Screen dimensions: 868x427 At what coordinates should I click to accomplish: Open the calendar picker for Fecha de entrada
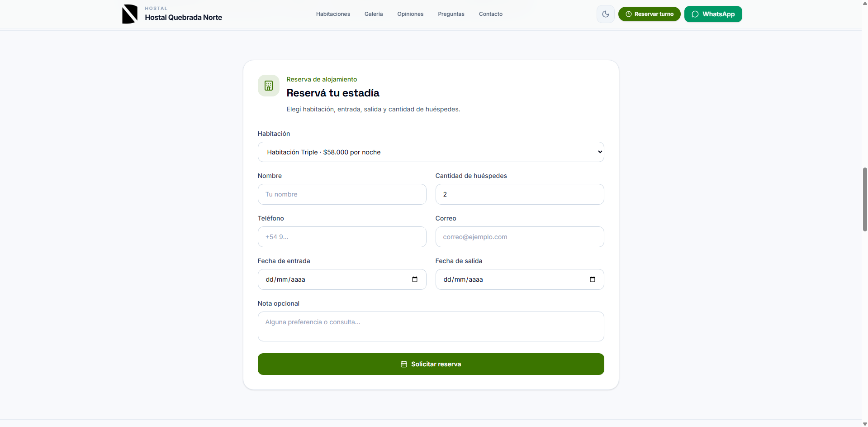[415, 279]
